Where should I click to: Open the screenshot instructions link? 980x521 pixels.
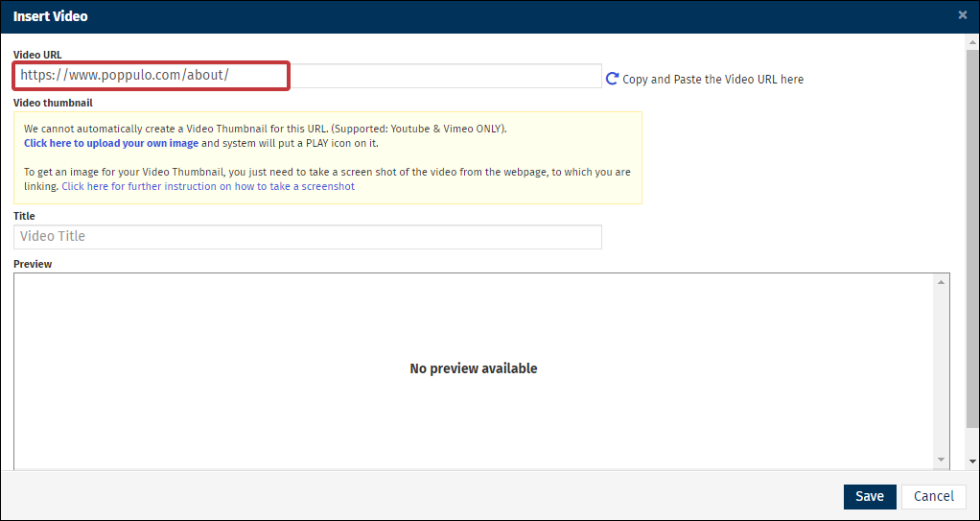208,187
